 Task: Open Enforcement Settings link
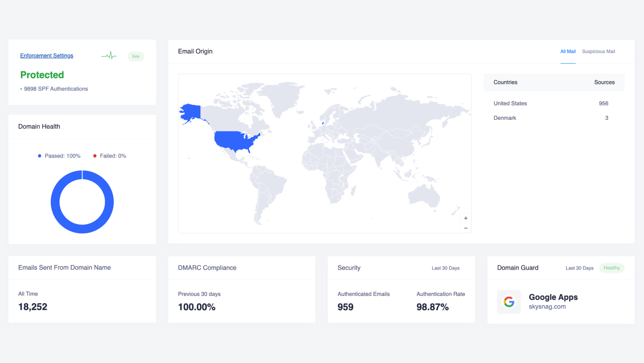pos(47,56)
